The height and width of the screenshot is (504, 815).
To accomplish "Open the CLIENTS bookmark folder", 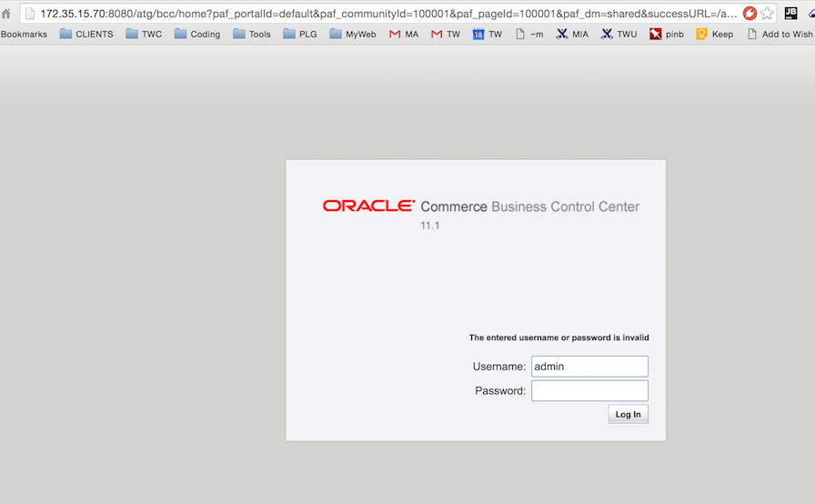I will (x=86, y=35).
